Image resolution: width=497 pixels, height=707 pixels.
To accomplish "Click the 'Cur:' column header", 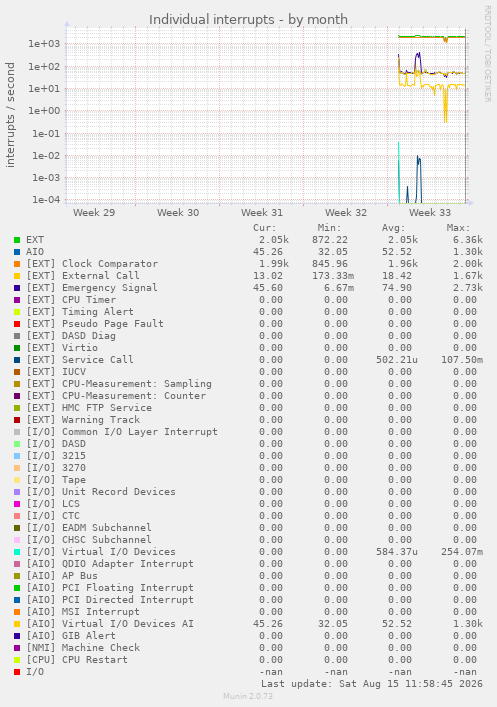I will pyautogui.click(x=264, y=228).
